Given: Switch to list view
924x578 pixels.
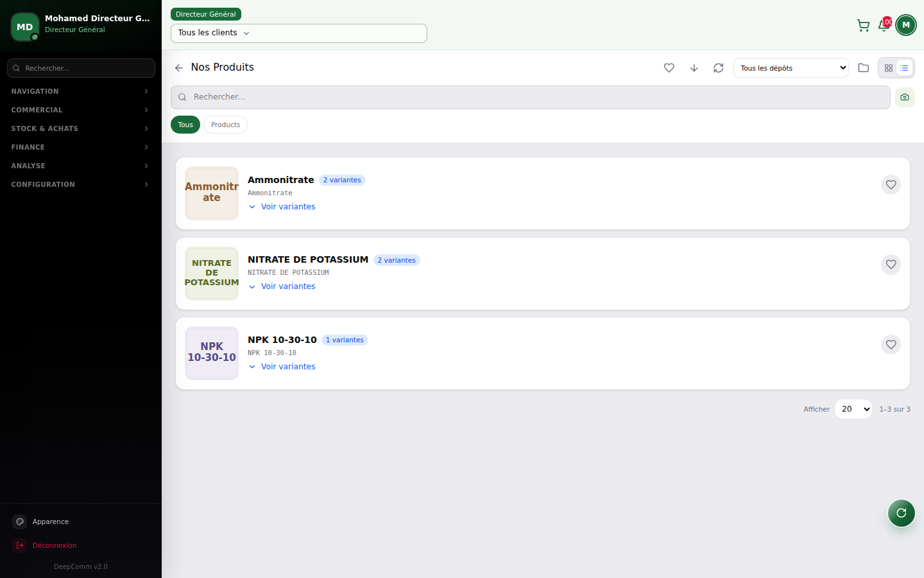Looking at the screenshot, I should coord(904,68).
